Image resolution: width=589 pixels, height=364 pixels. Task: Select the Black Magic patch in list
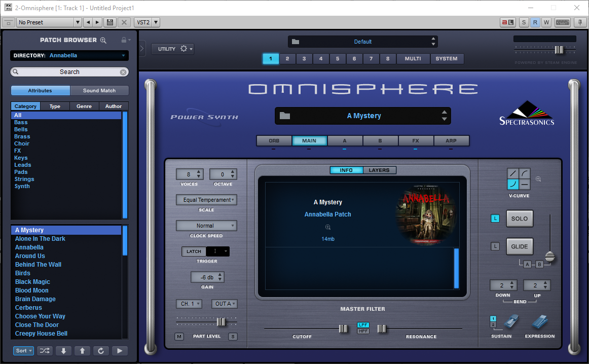(32, 282)
